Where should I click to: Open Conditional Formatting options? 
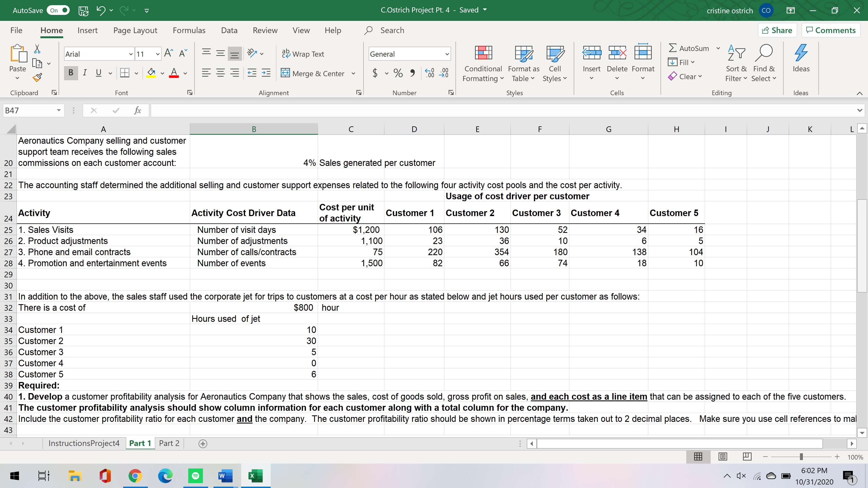point(483,64)
